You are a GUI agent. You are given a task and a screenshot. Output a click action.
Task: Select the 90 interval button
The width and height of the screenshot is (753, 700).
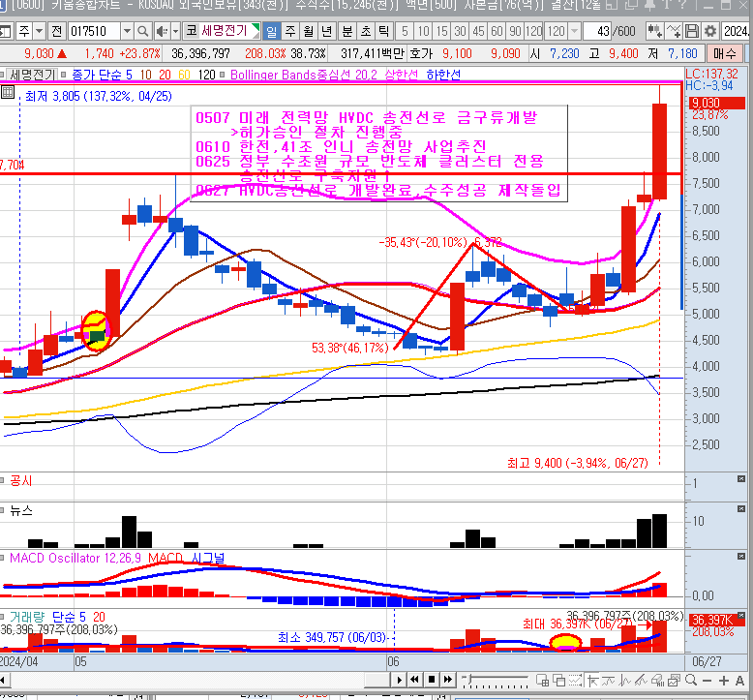[x=515, y=32]
